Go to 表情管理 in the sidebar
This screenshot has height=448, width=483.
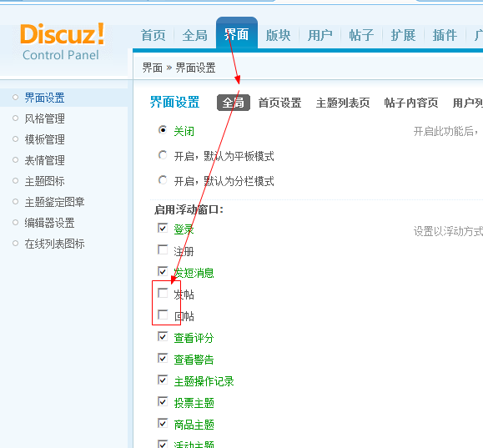pyautogui.click(x=45, y=160)
